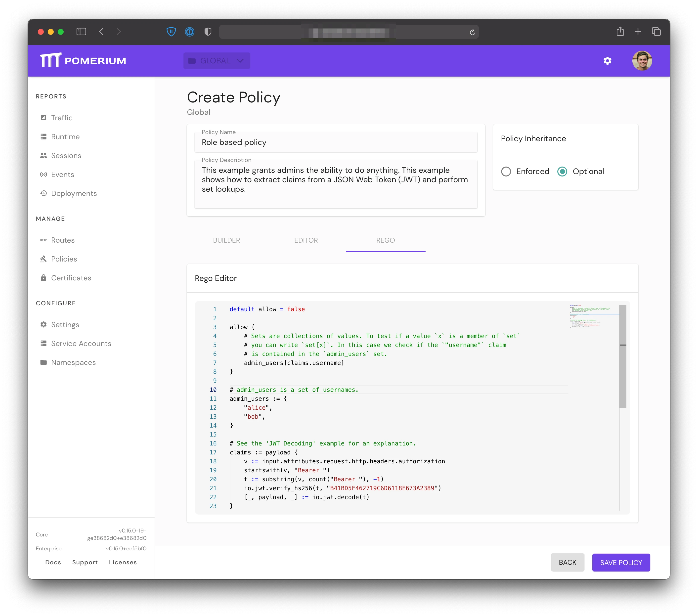Switch to the BUILDER tab

pyautogui.click(x=226, y=240)
